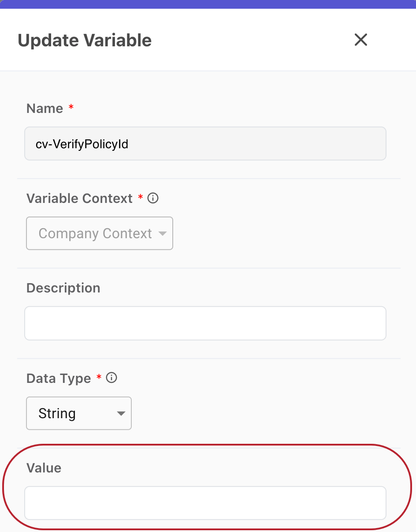Image resolution: width=416 pixels, height=532 pixels.
Task: Click the Variable Context label text
Action: [79, 198]
